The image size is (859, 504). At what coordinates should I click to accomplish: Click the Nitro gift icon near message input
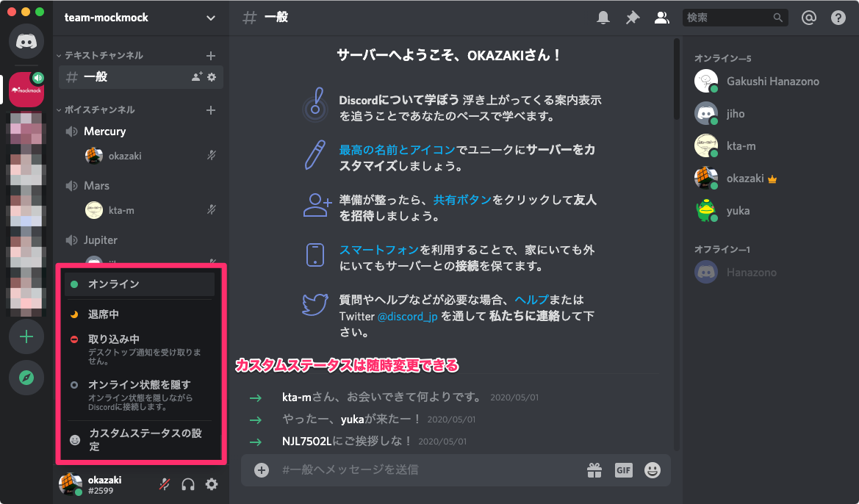tap(594, 470)
